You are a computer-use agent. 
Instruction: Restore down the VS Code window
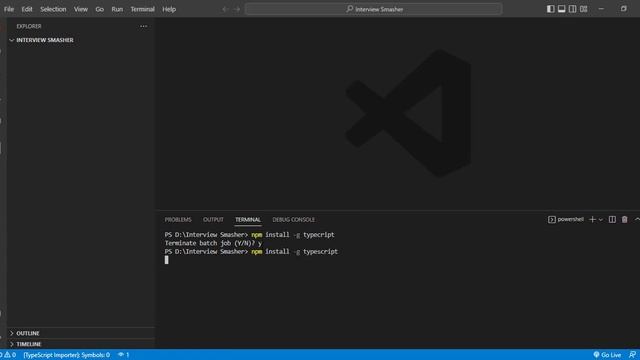click(624, 9)
